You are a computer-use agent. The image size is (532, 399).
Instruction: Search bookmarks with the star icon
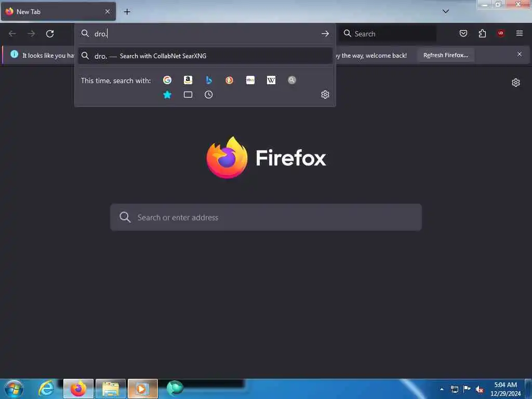(167, 95)
